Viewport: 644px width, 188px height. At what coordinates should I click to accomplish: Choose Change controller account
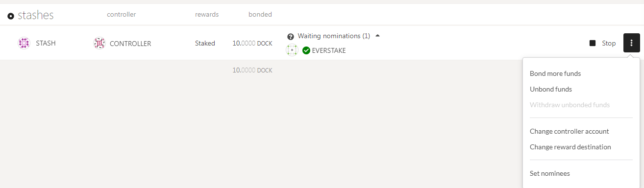[570, 131]
